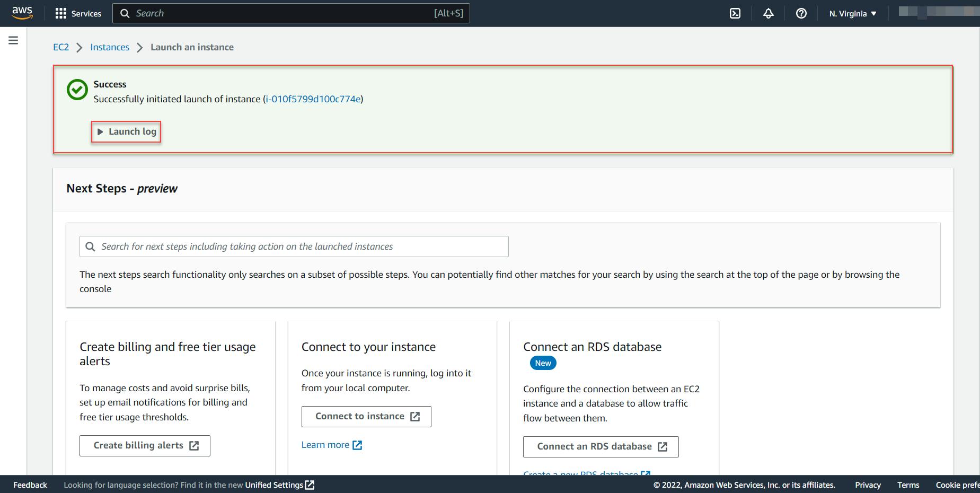Launch the CloudShell terminal icon
Viewport: 980px width, 493px height.
735,13
